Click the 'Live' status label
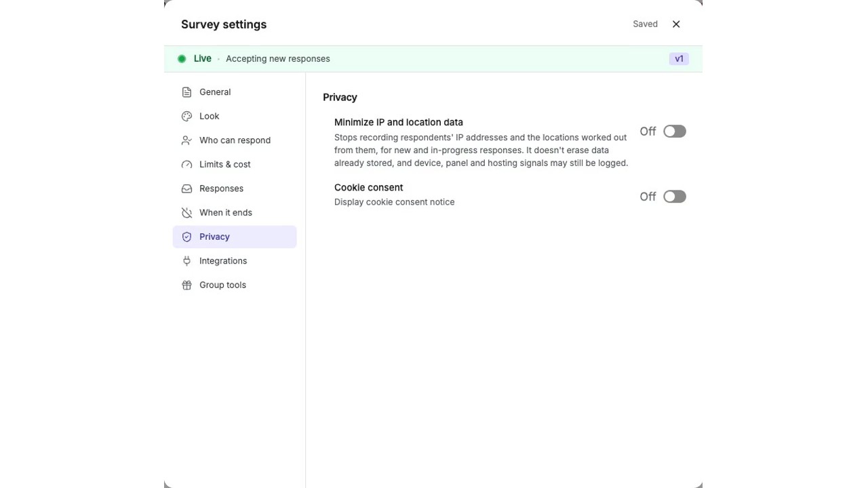The width and height of the screenshot is (868, 488). 202,59
